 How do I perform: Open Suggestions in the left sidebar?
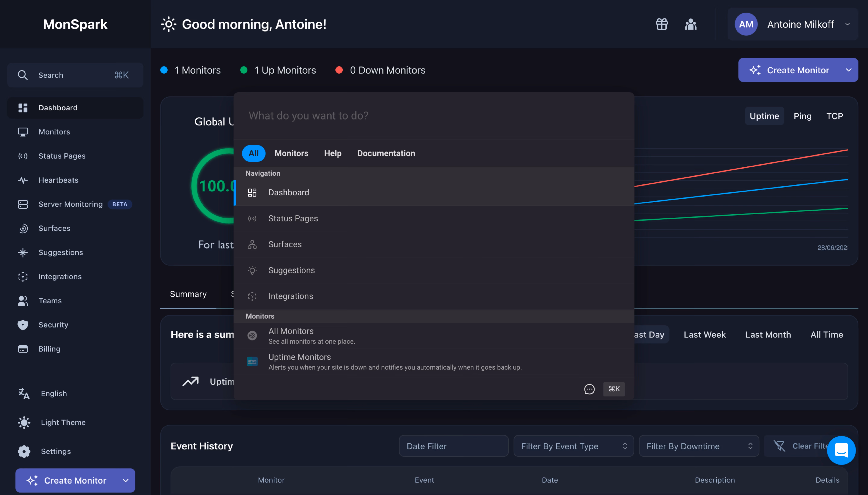click(x=75, y=253)
